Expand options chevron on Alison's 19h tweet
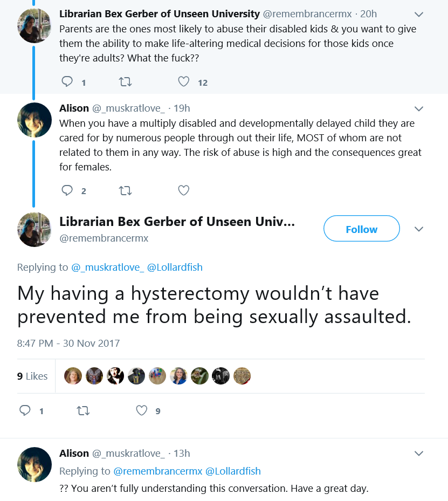The height and width of the screenshot is (501, 448). 419,108
